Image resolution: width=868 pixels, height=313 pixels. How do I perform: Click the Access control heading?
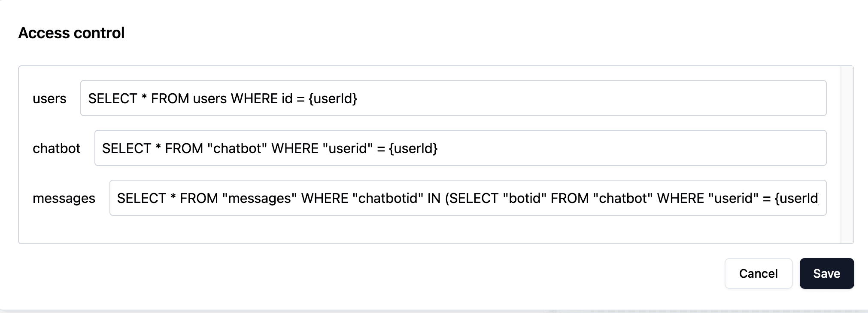(71, 33)
